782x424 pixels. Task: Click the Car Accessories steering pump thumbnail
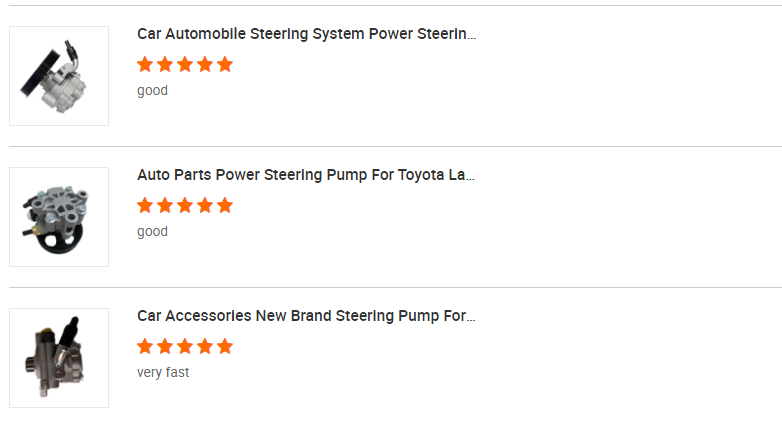(x=59, y=358)
